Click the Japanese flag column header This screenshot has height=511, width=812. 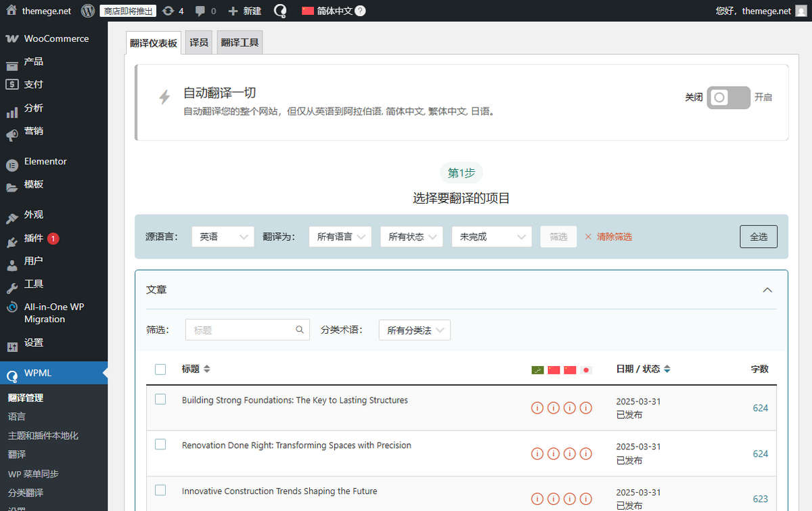(586, 370)
